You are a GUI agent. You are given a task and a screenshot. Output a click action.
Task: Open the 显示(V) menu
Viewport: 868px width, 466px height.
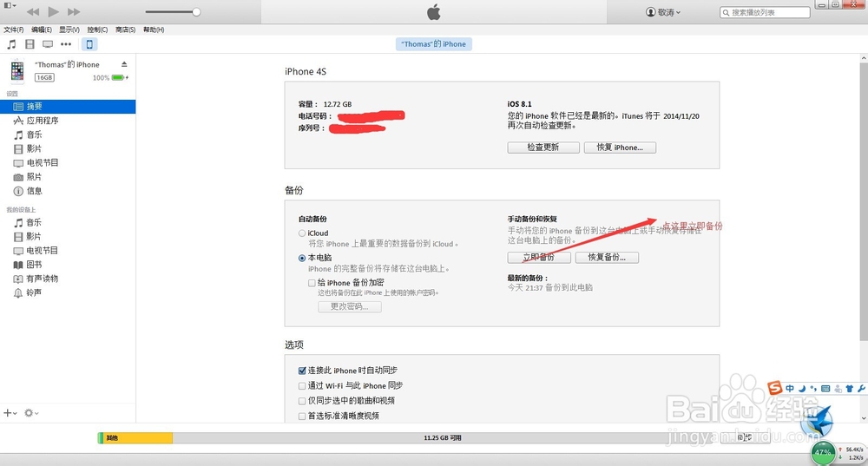(69, 30)
